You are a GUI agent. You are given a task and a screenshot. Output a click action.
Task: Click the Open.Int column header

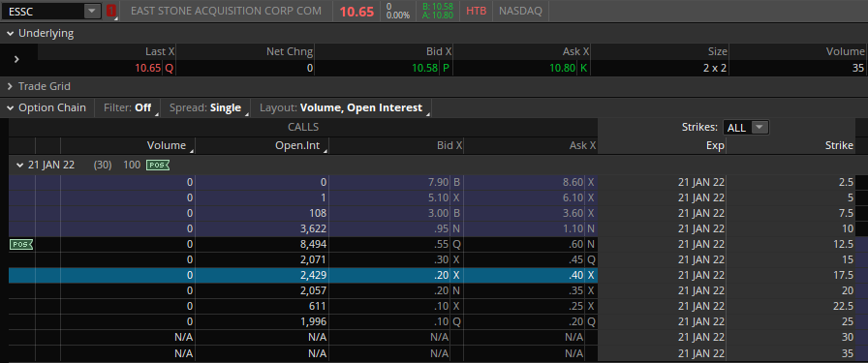click(299, 145)
